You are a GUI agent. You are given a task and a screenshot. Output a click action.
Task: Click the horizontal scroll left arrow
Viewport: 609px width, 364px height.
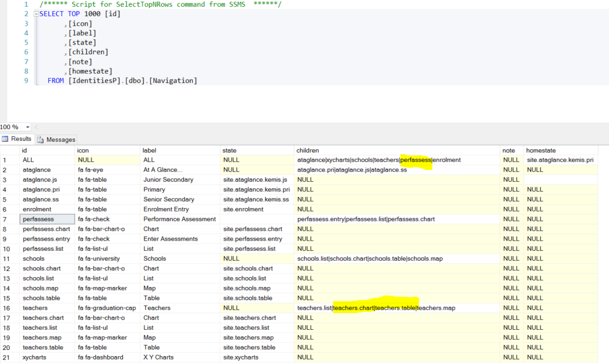point(36,127)
